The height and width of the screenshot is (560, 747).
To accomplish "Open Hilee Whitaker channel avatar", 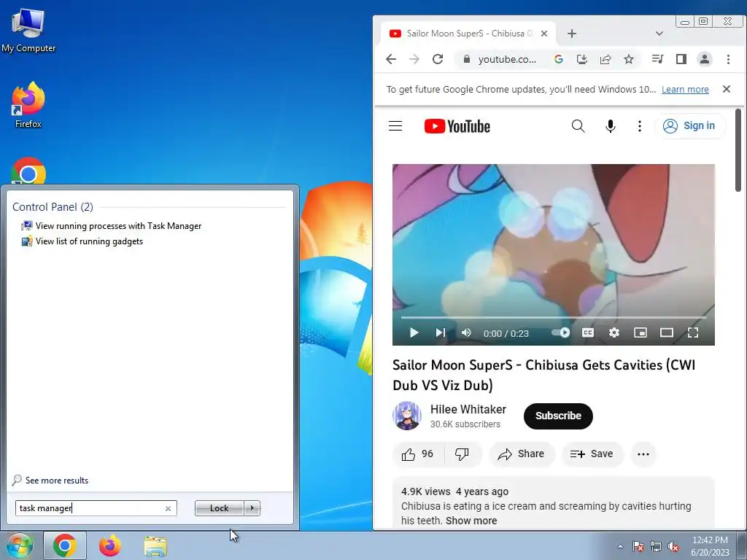I will coord(407,416).
